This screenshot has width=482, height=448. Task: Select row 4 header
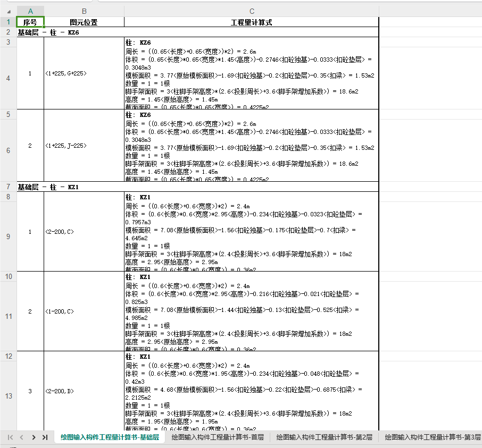[9, 78]
